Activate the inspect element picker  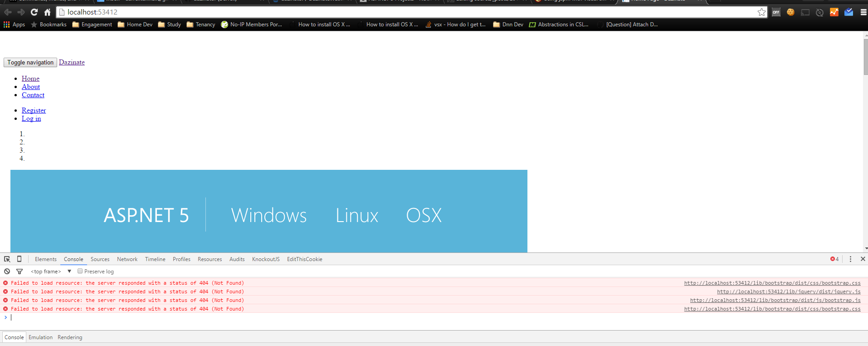[7, 259]
